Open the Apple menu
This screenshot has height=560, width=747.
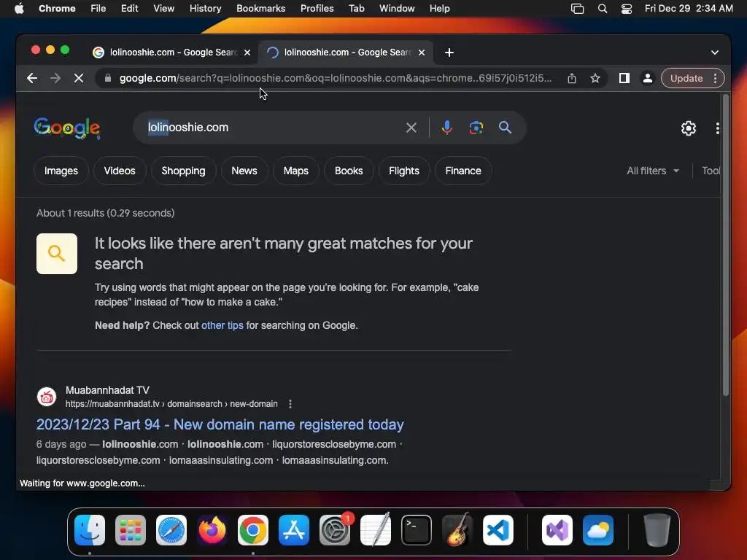click(19, 9)
